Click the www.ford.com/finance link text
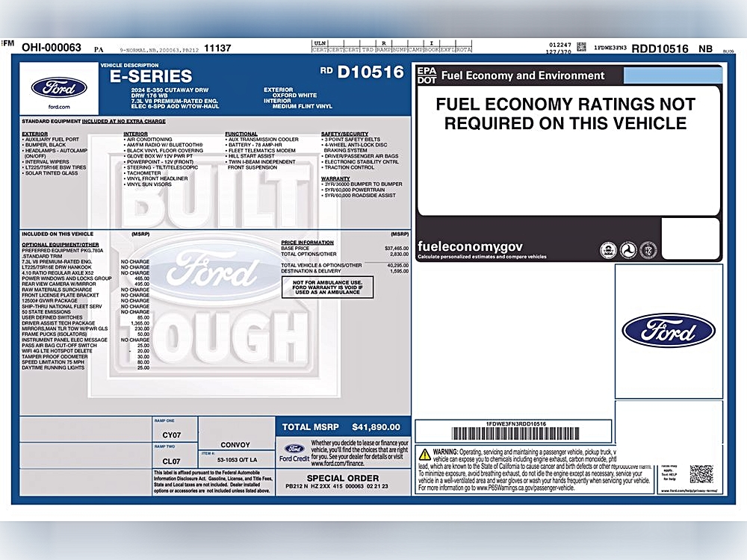Screen dimensions: 747x560 coord(332,463)
